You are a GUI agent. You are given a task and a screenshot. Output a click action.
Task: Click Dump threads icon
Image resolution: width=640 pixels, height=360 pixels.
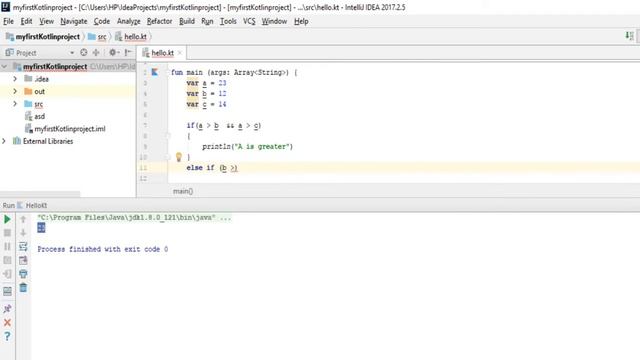click(x=7, y=260)
